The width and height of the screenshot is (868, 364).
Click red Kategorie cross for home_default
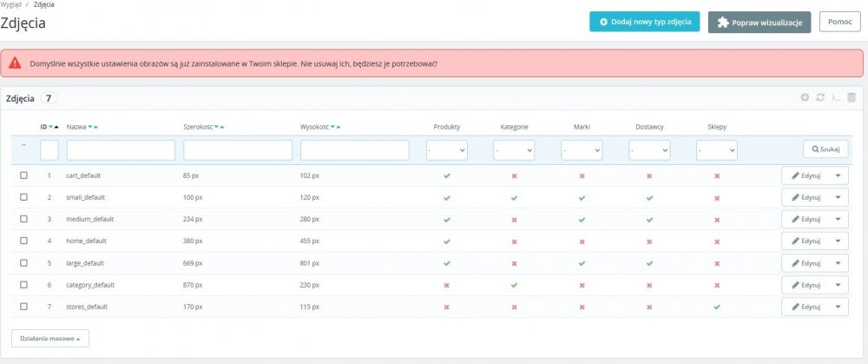click(x=514, y=241)
